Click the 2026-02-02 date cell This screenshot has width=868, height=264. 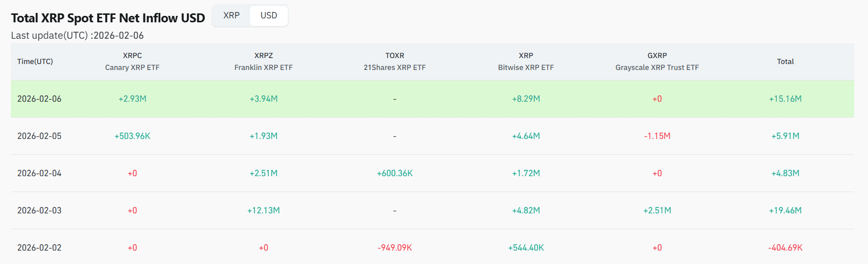(40, 248)
